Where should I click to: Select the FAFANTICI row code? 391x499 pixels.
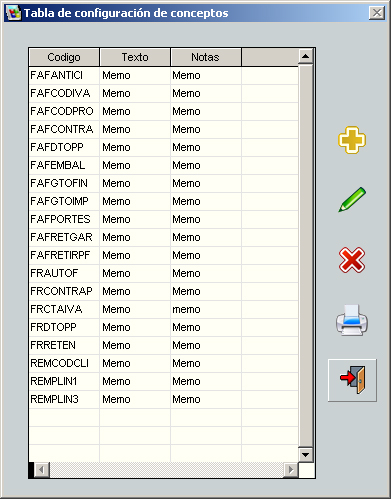point(64,75)
